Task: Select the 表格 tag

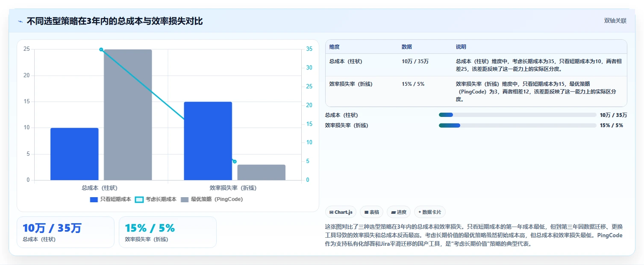Action: [371, 212]
